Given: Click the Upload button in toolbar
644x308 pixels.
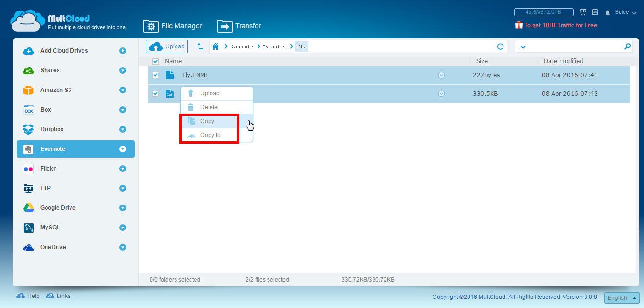Looking at the screenshot, I should pos(167,46).
